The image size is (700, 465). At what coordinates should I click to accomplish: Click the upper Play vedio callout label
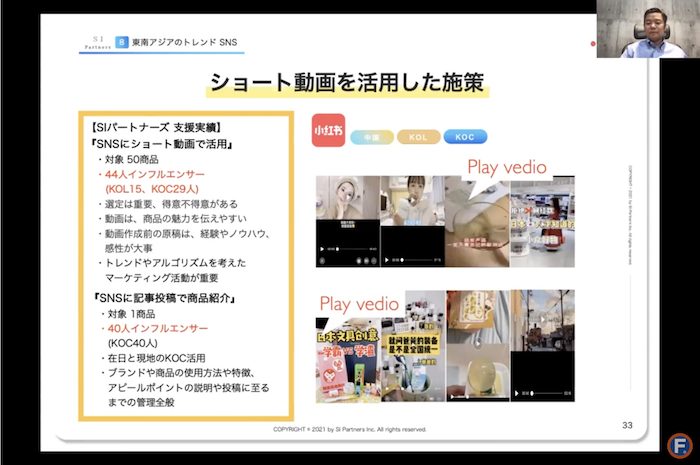[x=507, y=167]
